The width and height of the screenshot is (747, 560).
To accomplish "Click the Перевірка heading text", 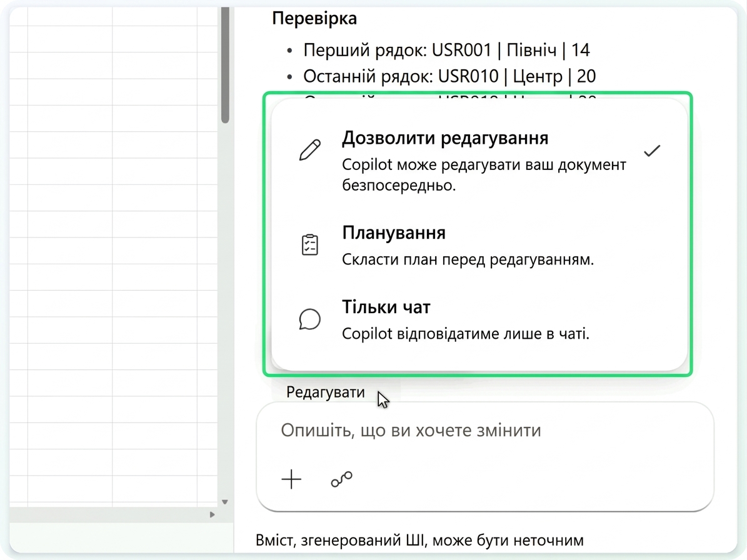I will tap(314, 18).
